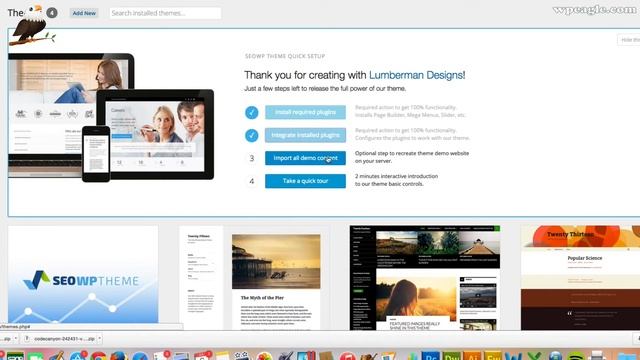Screen dimensions: 640x360
Task: Launch Fireworks from the dock
Action: [493, 356]
